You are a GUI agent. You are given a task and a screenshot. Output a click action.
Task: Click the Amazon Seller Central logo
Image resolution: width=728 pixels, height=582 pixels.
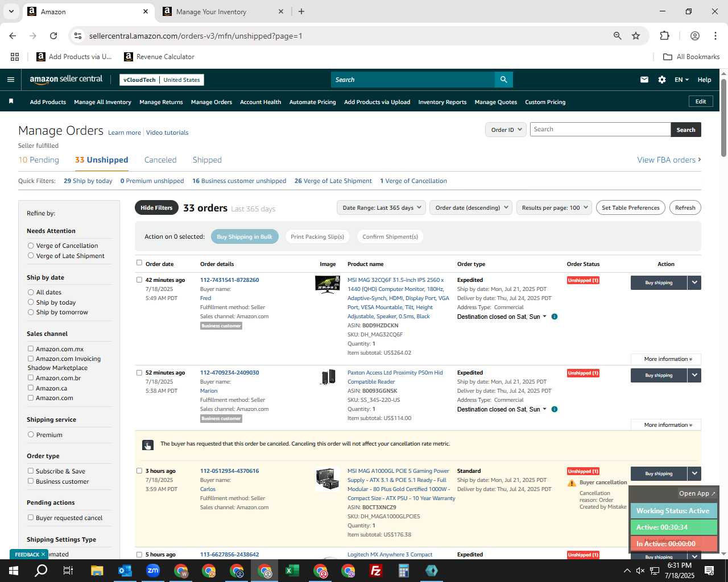[x=66, y=80]
